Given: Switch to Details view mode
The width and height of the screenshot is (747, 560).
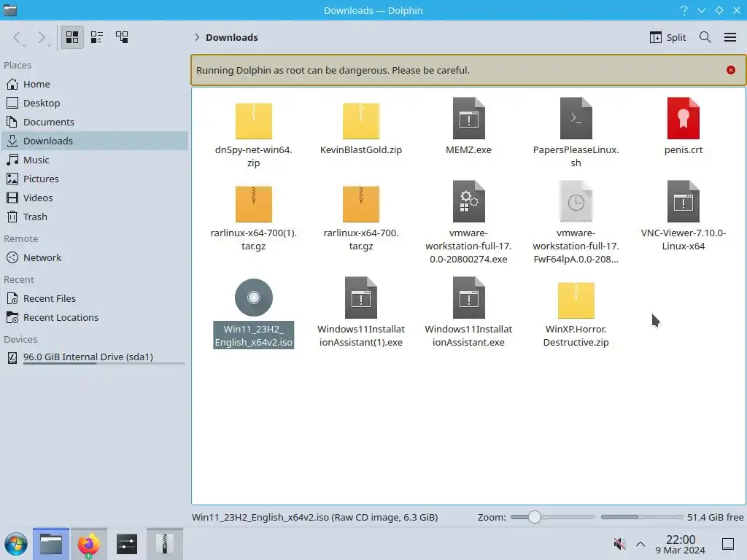Looking at the screenshot, I should point(122,37).
